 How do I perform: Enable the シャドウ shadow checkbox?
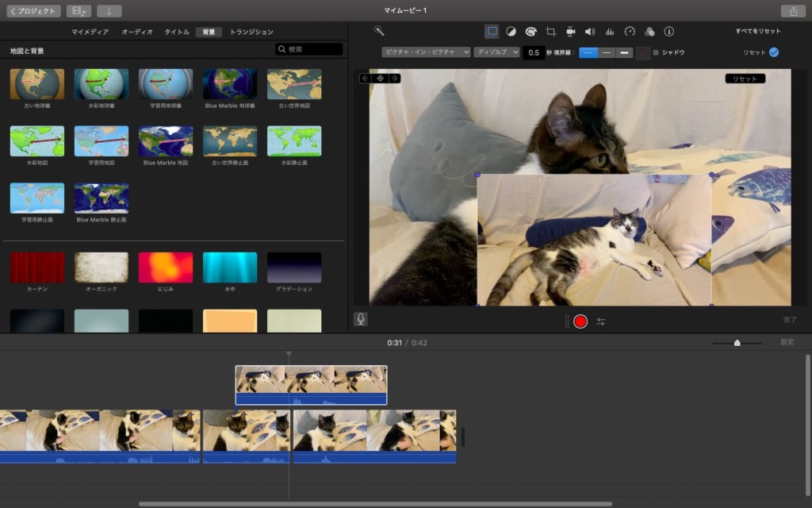pos(656,52)
